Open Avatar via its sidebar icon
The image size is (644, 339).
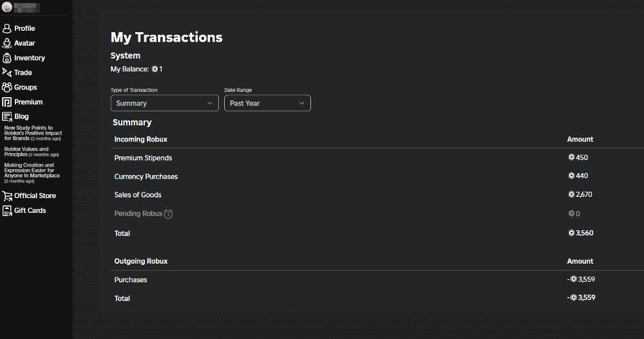(x=7, y=43)
